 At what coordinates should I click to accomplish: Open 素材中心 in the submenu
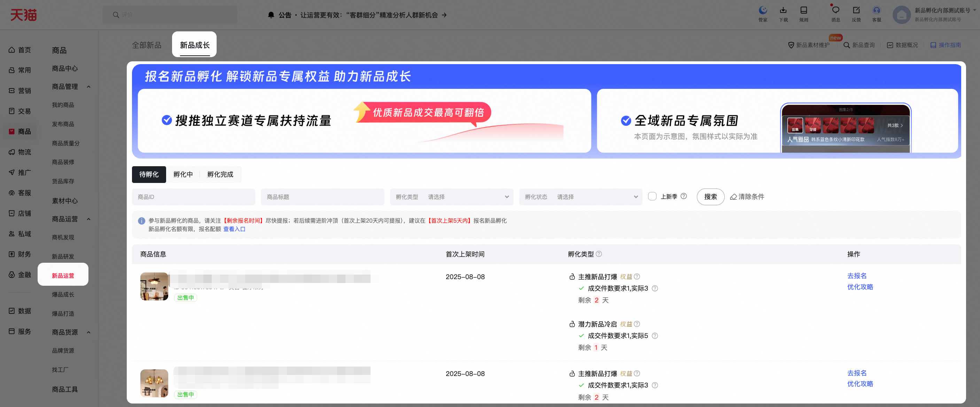[65, 201]
